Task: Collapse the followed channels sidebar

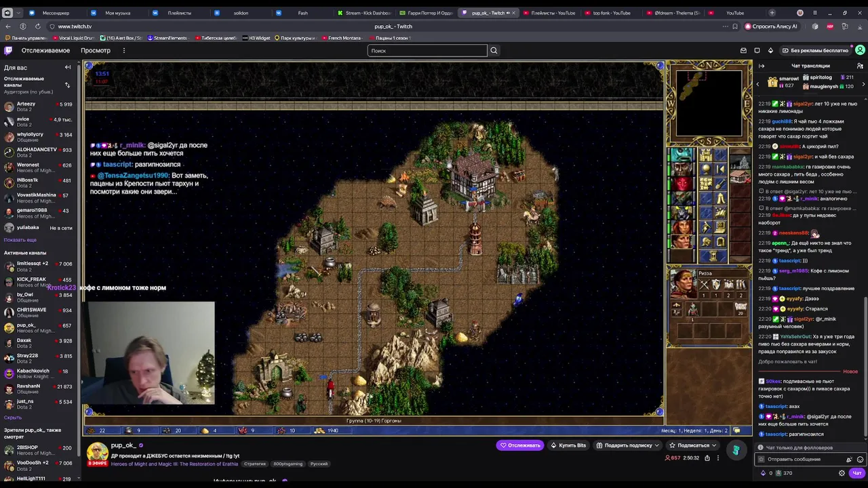Action: click(68, 67)
